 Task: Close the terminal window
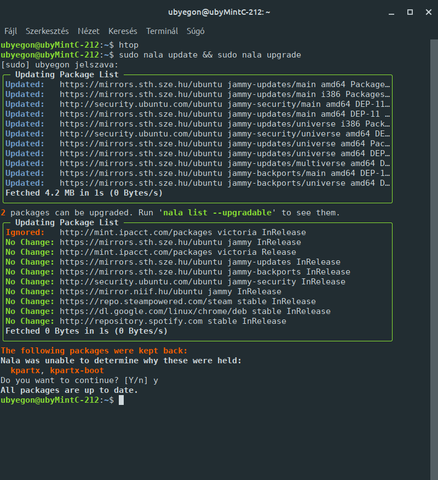click(x=429, y=12)
